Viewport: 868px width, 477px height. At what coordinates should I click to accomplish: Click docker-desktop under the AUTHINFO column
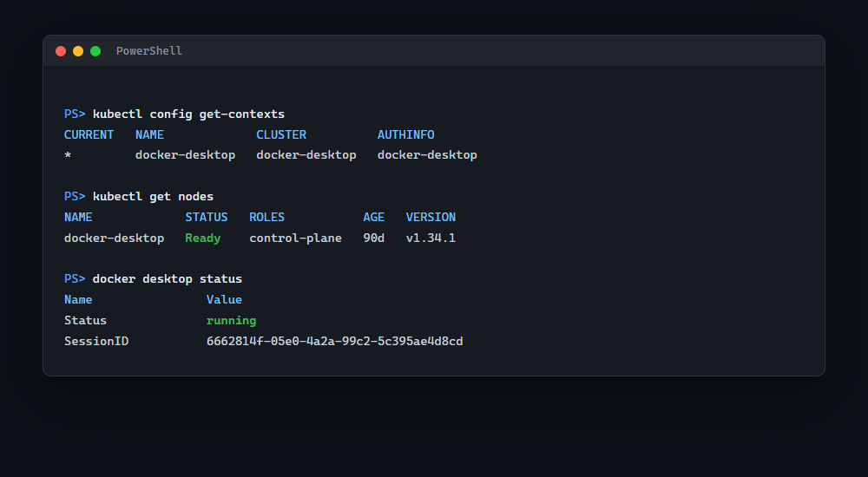(x=427, y=155)
